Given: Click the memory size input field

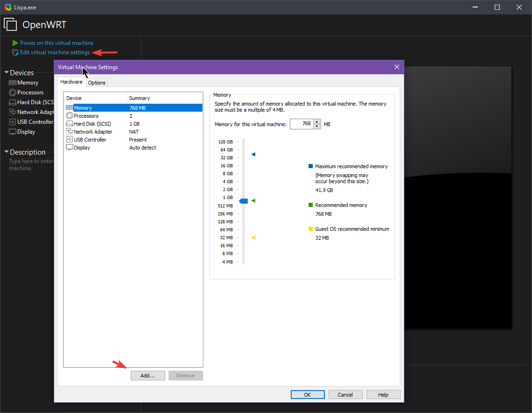Looking at the screenshot, I should pyautogui.click(x=302, y=124).
